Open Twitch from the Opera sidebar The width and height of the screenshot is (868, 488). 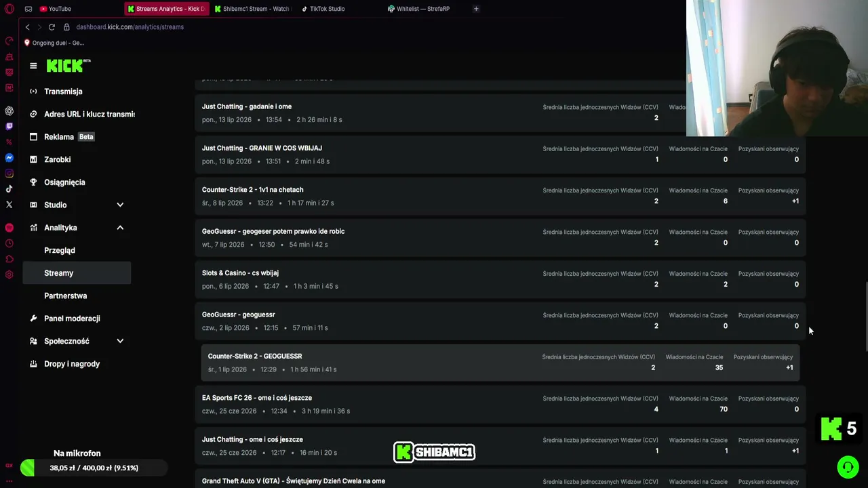click(9, 126)
